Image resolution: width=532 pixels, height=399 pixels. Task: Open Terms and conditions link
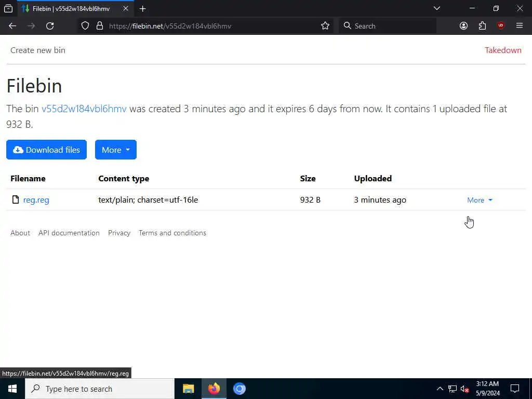pyautogui.click(x=172, y=233)
